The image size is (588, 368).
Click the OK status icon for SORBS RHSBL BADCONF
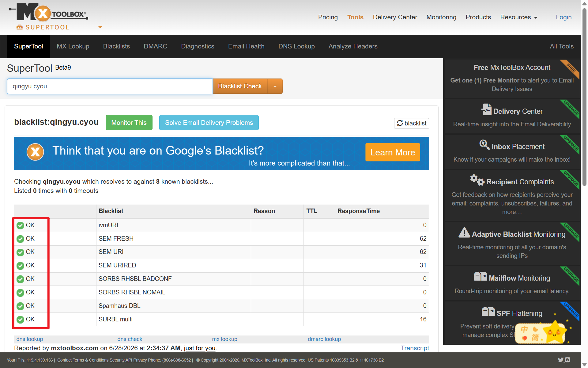tap(20, 279)
